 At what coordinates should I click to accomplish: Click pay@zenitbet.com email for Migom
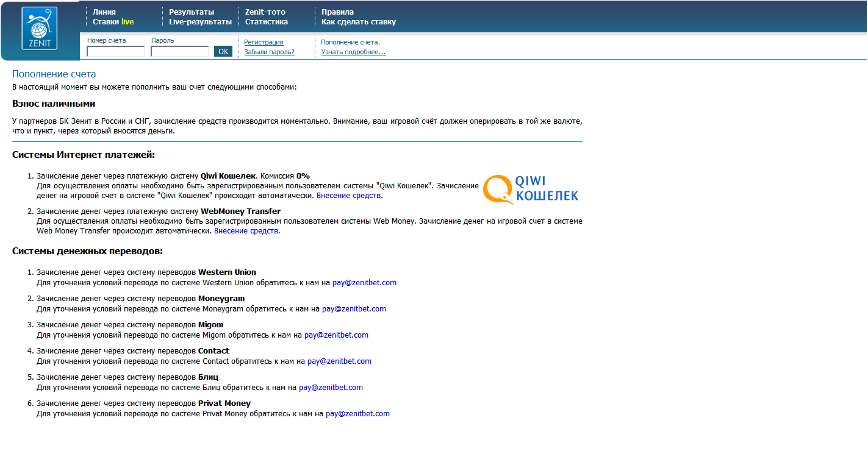pos(337,335)
